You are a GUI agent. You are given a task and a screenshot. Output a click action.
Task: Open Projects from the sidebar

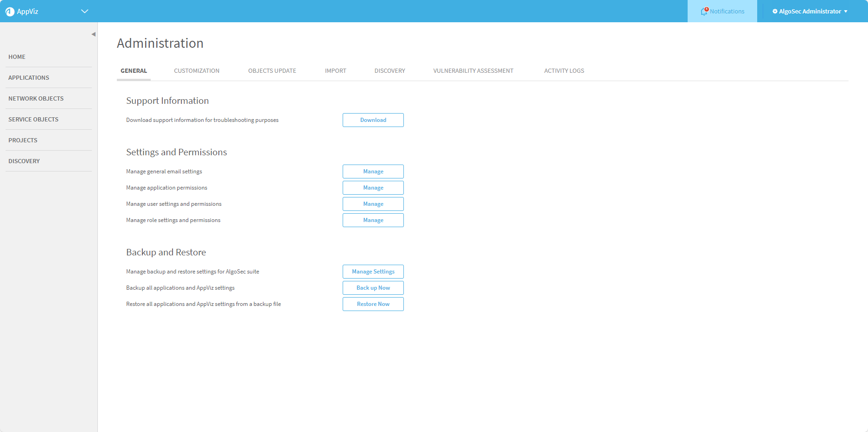23,140
